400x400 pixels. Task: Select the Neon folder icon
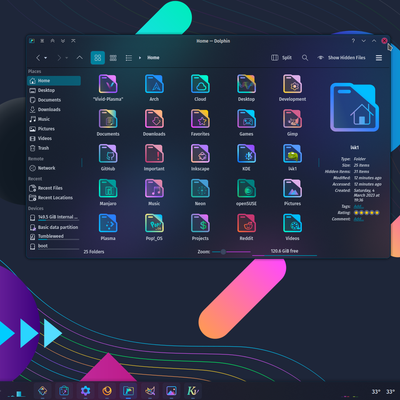click(200, 189)
